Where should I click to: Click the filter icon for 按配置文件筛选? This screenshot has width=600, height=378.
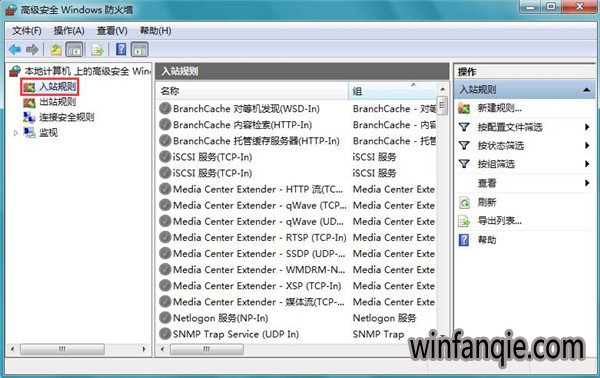point(464,127)
